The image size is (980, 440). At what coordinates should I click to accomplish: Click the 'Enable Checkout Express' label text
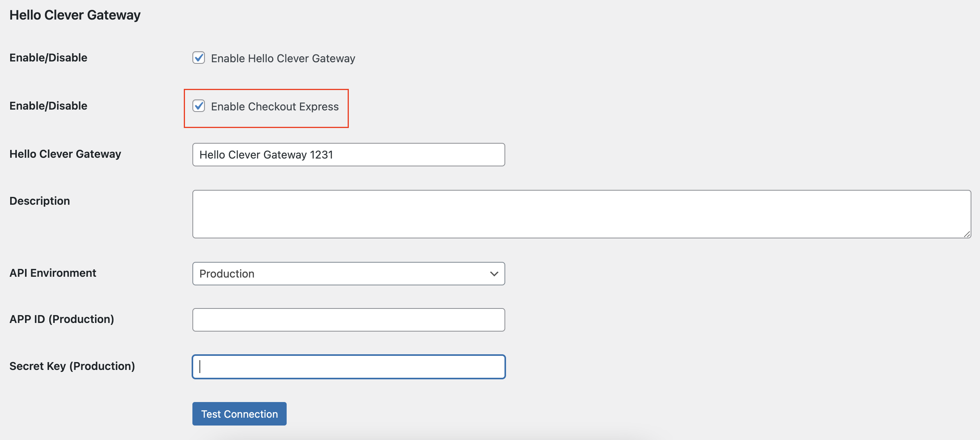tap(275, 106)
